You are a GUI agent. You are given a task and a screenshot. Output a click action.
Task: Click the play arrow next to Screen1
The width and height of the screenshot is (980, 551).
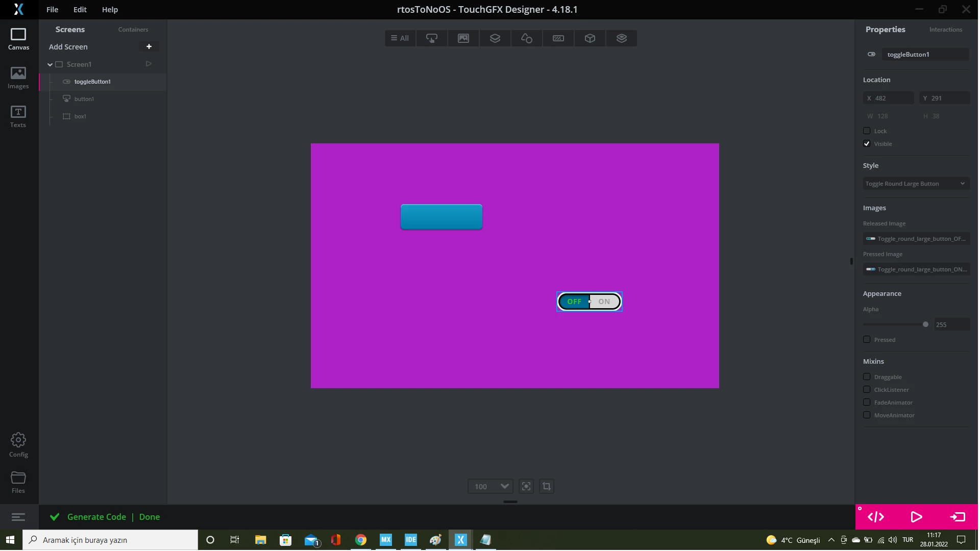149,64
